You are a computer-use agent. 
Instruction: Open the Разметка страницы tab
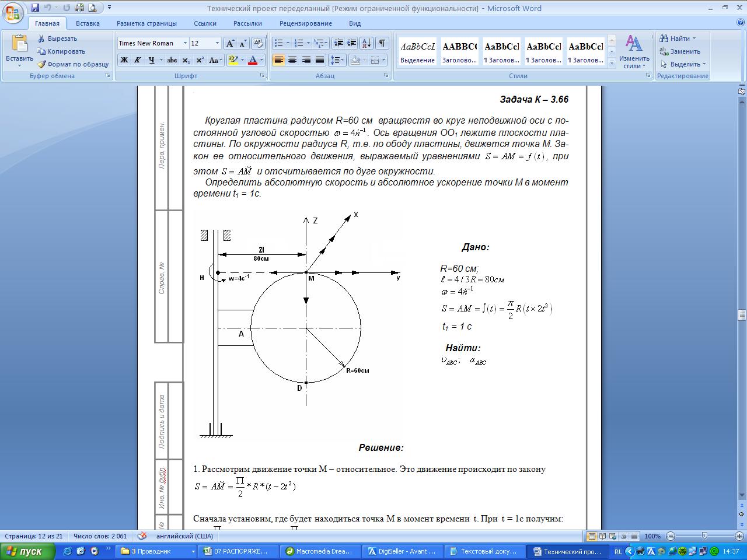pos(146,23)
